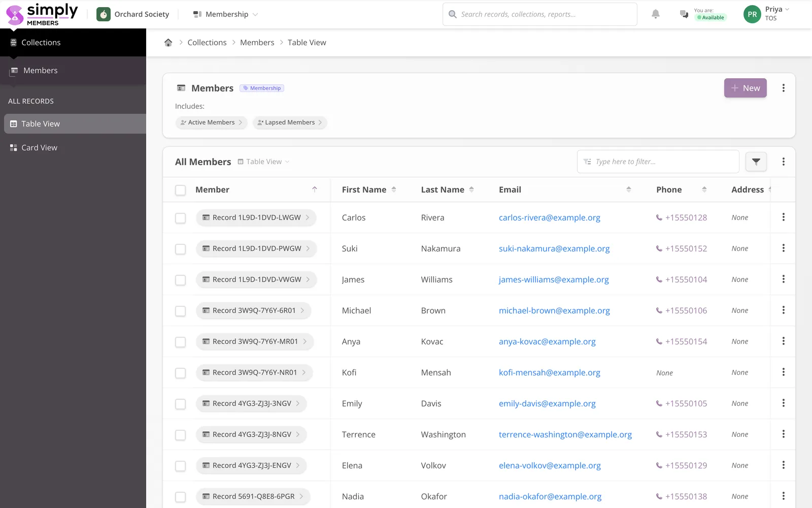Open the notifications bell

[655, 14]
